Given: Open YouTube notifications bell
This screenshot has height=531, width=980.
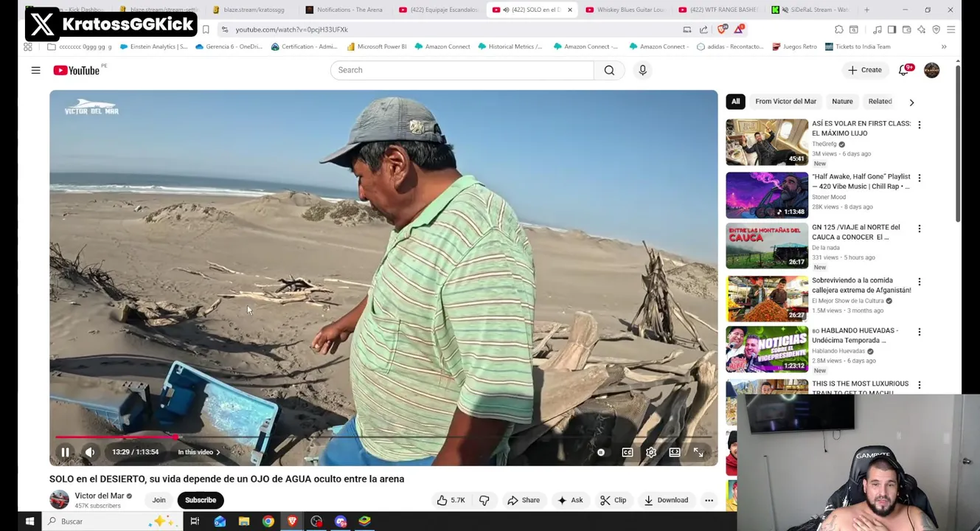Looking at the screenshot, I should (903, 70).
